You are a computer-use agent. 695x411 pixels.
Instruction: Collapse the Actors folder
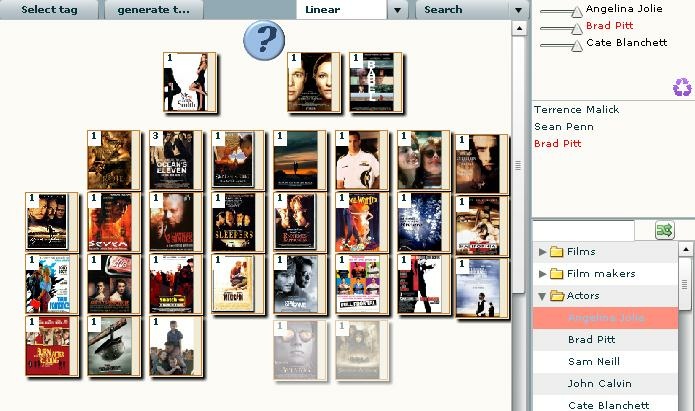pyautogui.click(x=542, y=296)
